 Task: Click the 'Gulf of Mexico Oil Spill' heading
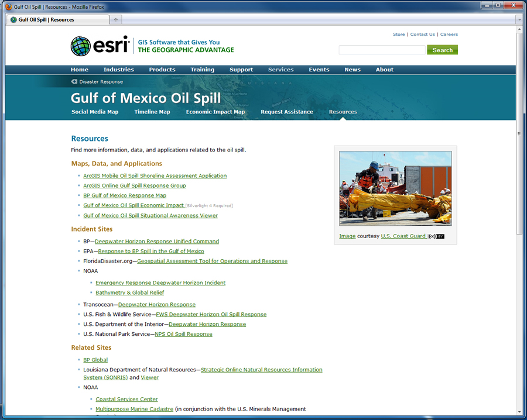(x=146, y=98)
